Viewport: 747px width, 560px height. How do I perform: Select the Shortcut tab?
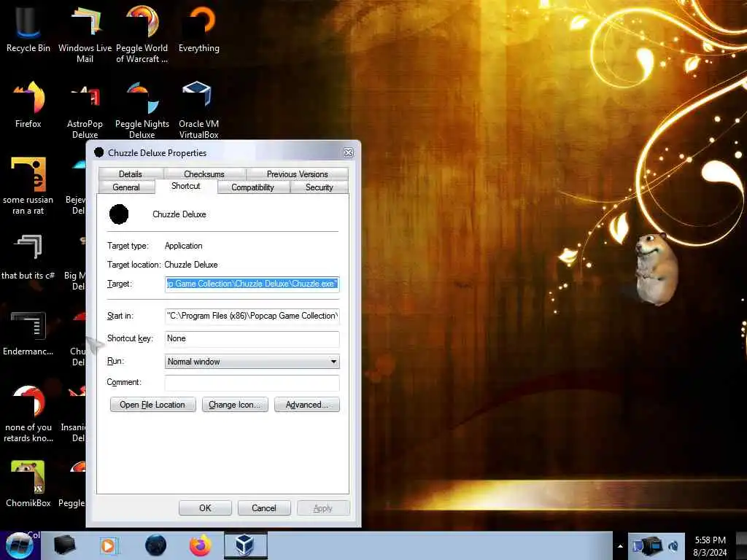click(x=186, y=186)
